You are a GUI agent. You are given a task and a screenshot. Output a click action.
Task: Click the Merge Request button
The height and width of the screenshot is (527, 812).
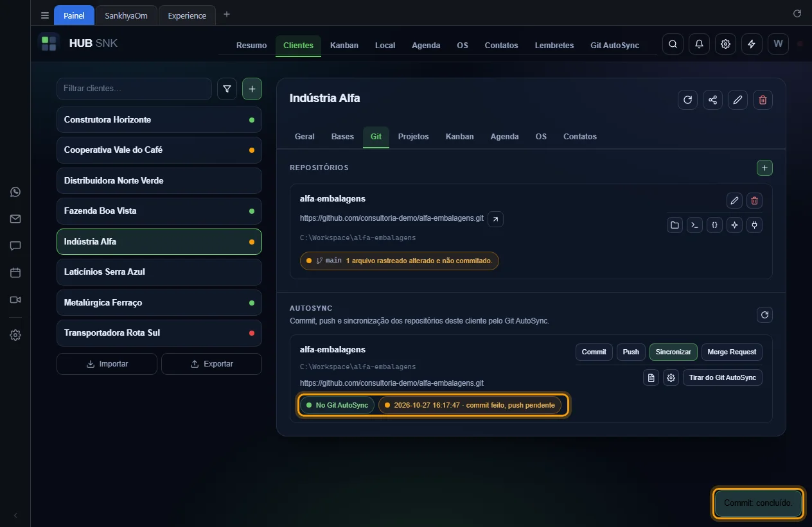tap(732, 352)
